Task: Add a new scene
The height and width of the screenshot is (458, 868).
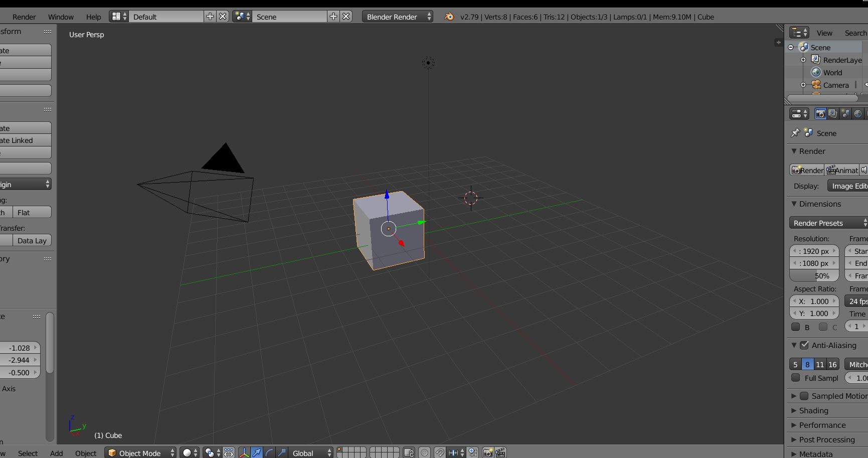Action: point(333,17)
